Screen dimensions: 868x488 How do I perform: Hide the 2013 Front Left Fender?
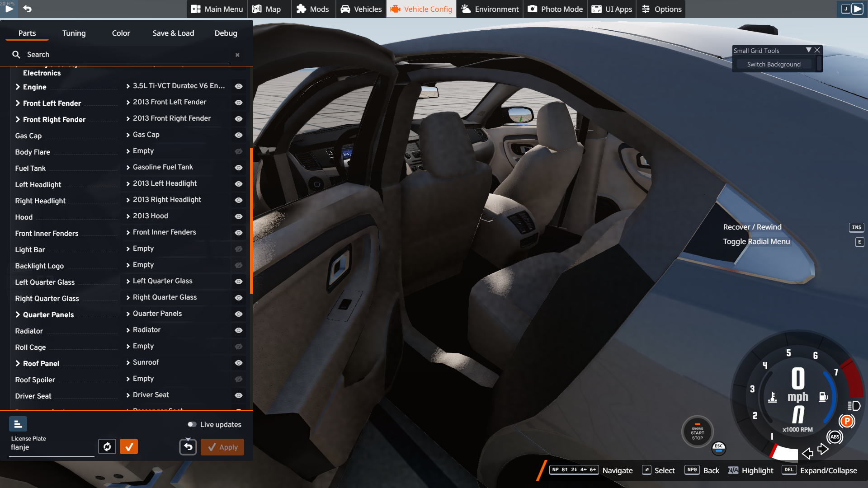(239, 103)
